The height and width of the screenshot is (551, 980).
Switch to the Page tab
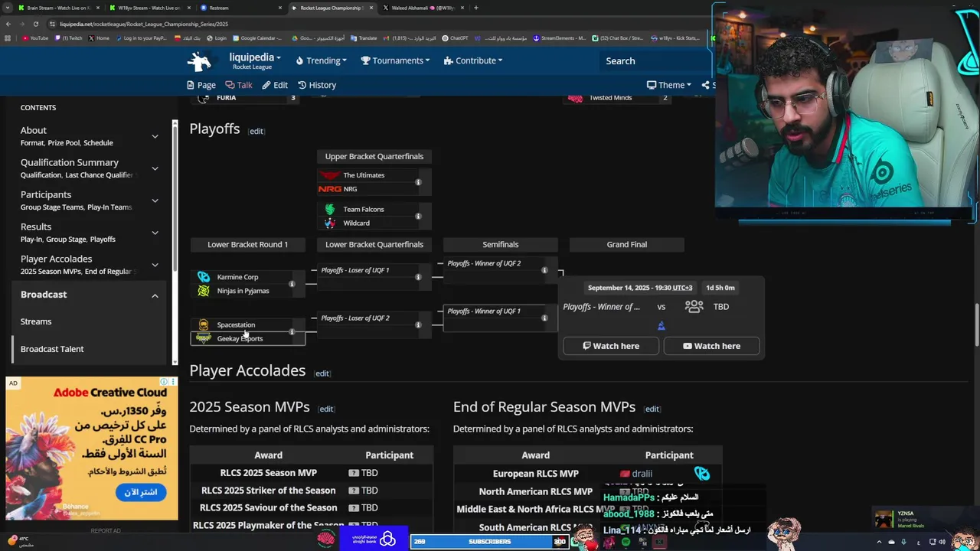click(x=201, y=85)
